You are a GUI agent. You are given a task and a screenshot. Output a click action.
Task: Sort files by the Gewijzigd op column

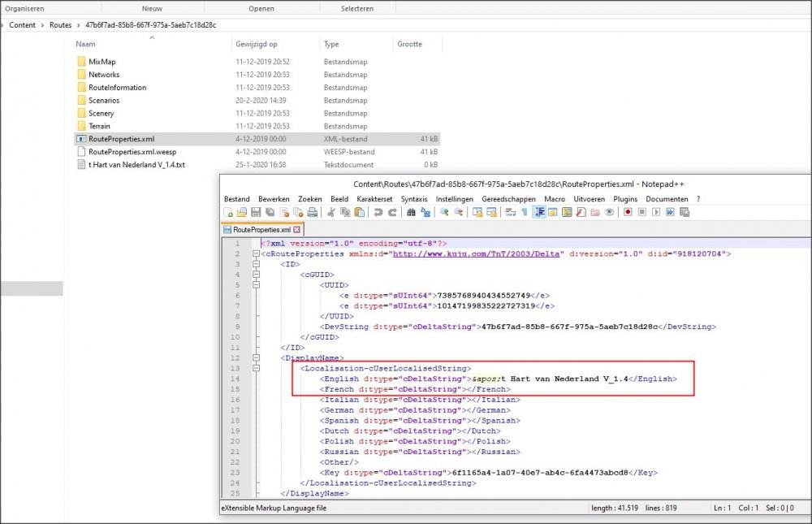[257, 44]
